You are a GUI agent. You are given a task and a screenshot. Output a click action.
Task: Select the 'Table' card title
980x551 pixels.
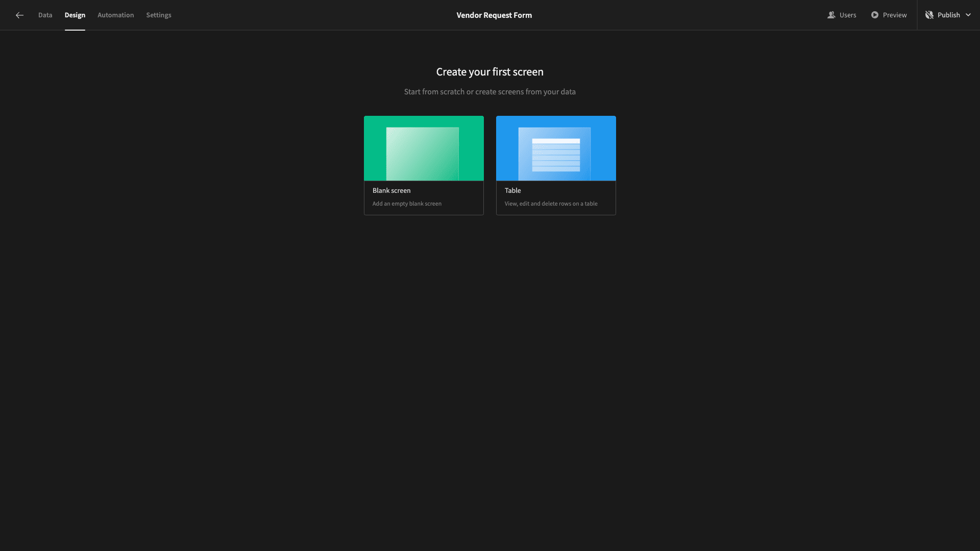pos(512,191)
